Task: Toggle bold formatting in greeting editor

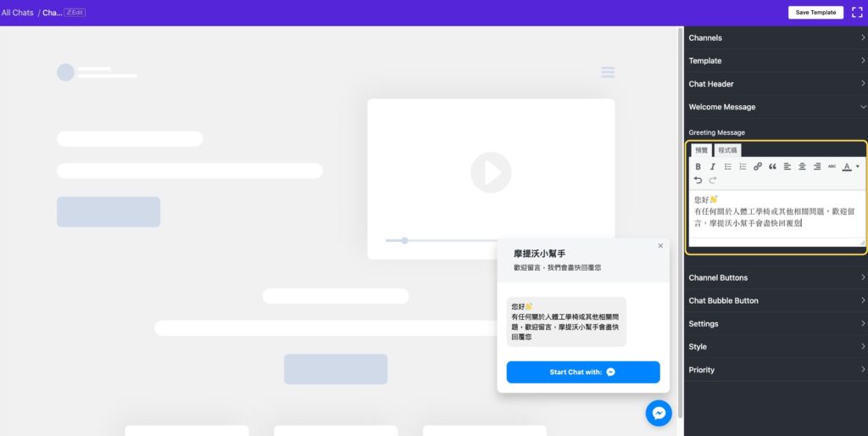Action: [x=698, y=167]
